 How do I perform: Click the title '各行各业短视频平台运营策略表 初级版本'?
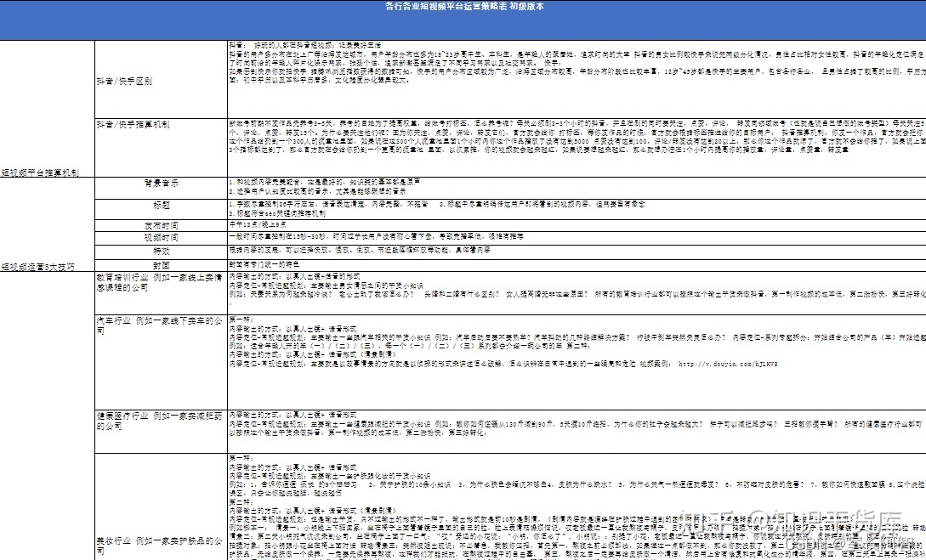click(464, 6)
